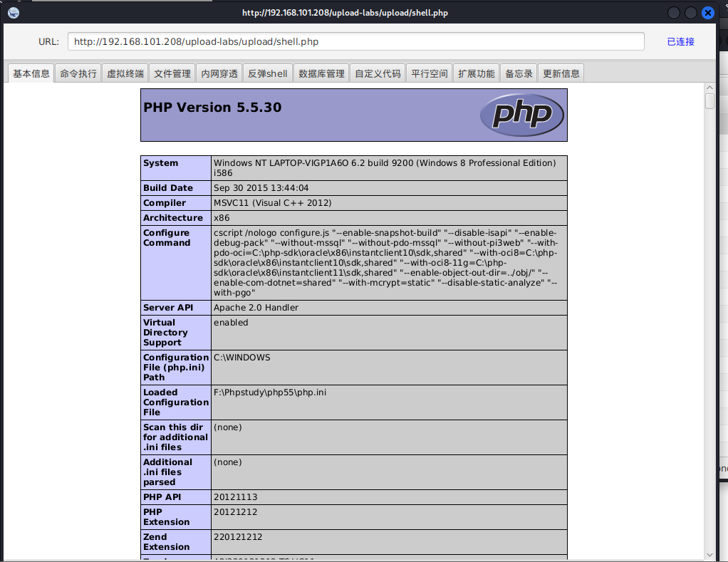Screen dimensions: 728x562
Task: Switch to the 命令执行 tab
Action: coord(78,74)
